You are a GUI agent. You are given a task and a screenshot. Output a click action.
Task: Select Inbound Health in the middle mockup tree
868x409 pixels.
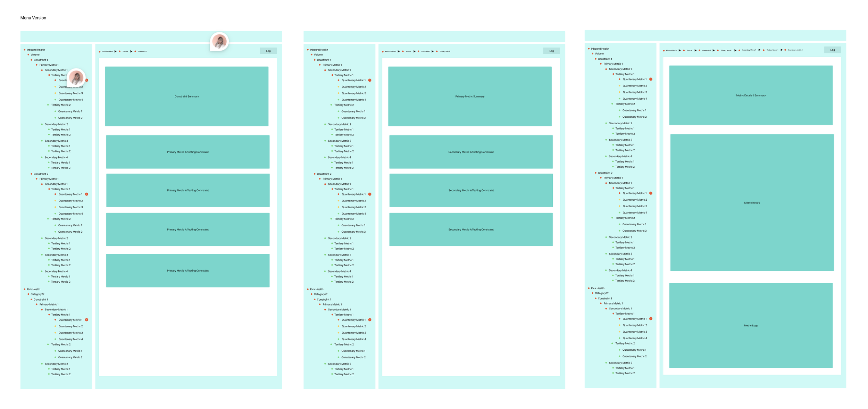point(319,50)
